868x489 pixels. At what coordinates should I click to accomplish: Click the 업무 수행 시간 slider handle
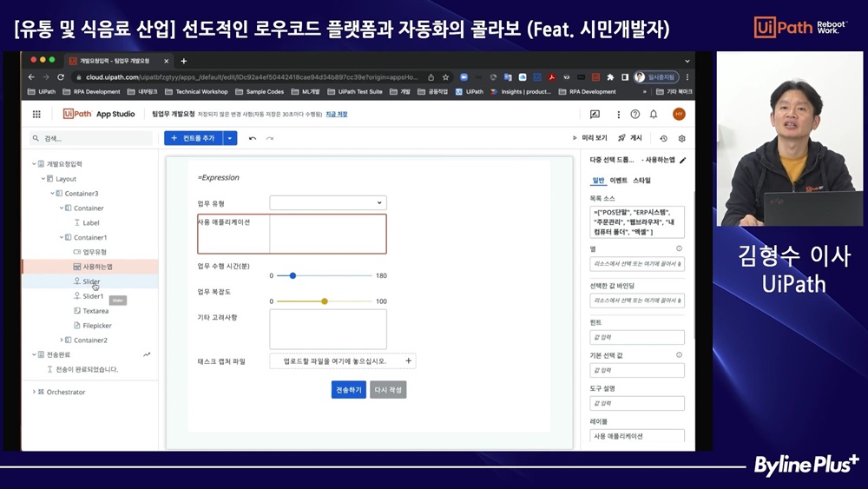293,275
